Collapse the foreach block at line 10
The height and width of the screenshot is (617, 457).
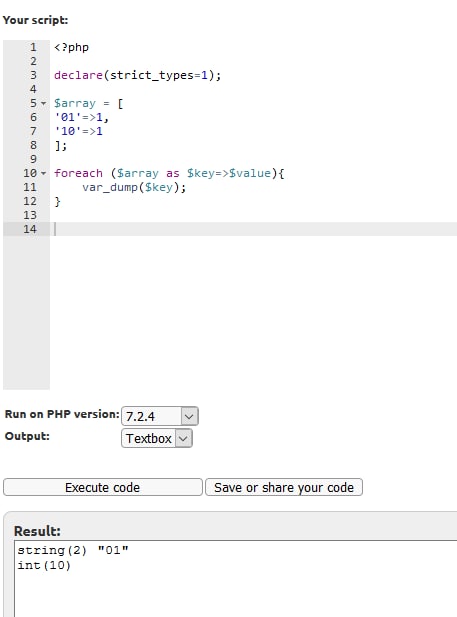[44, 173]
